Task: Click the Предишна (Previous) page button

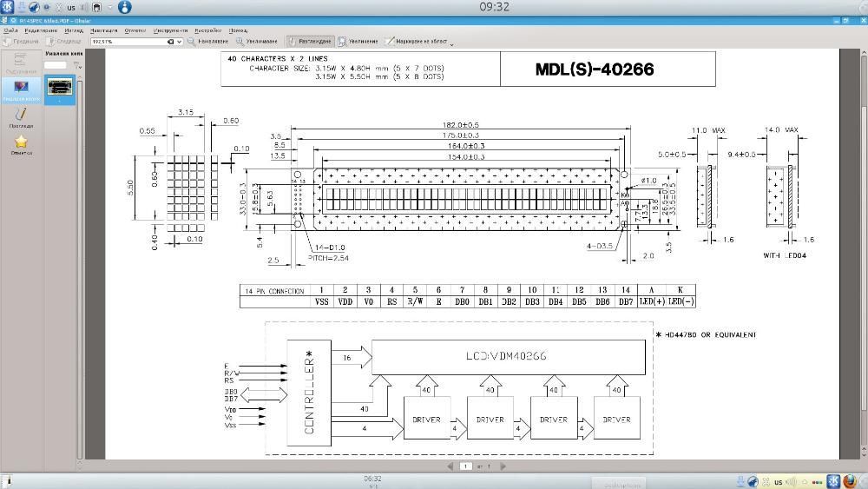Action: click(x=21, y=42)
